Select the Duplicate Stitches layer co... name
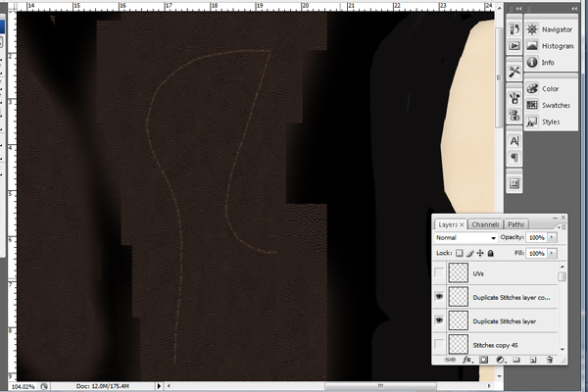588x392 pixels. (512, 298)
